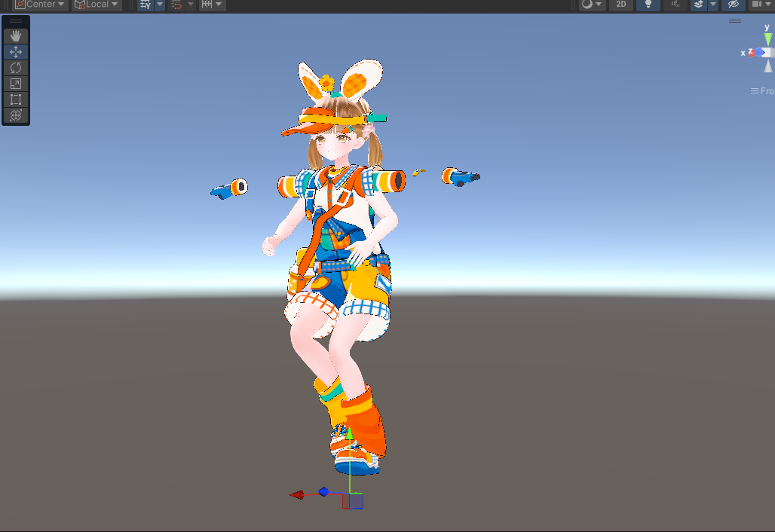This screenshot has width=775, height=532.
Task: Select the Rect tool
Action: point(16,99)
